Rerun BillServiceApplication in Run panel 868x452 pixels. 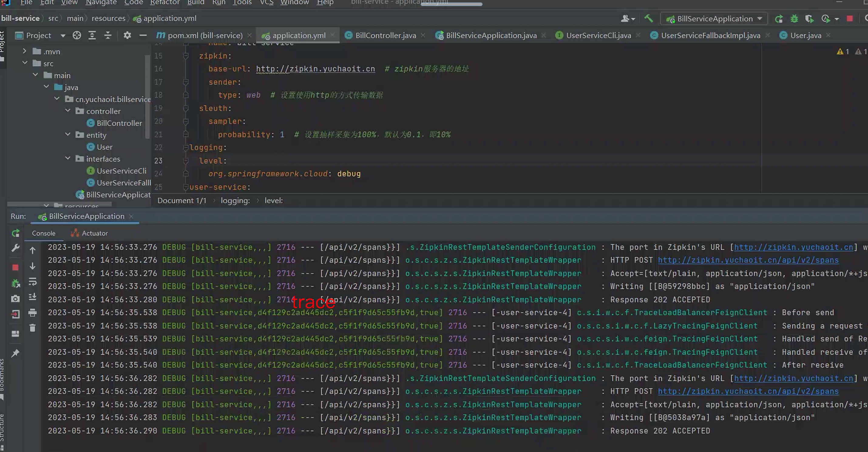(x=15, y=233)
